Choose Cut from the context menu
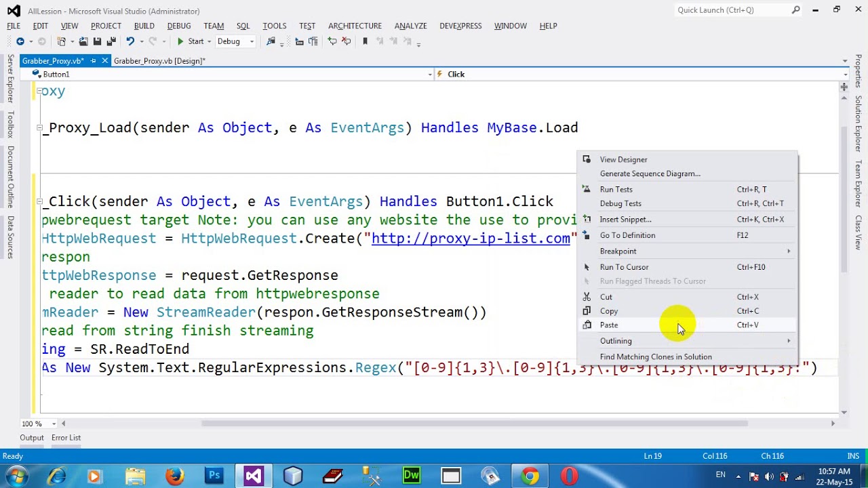The width and height of the screenshot is (868, 488). pyautogui.click(x=688, y=297)
